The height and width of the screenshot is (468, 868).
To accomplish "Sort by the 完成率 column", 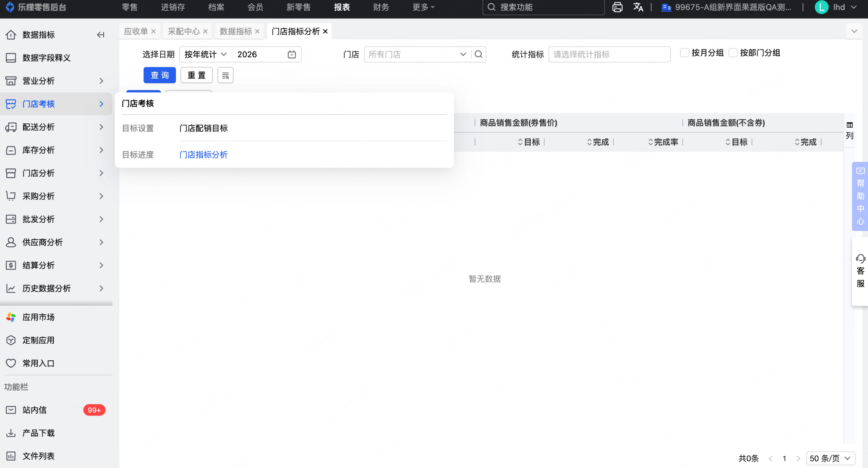I will point(663,142).
